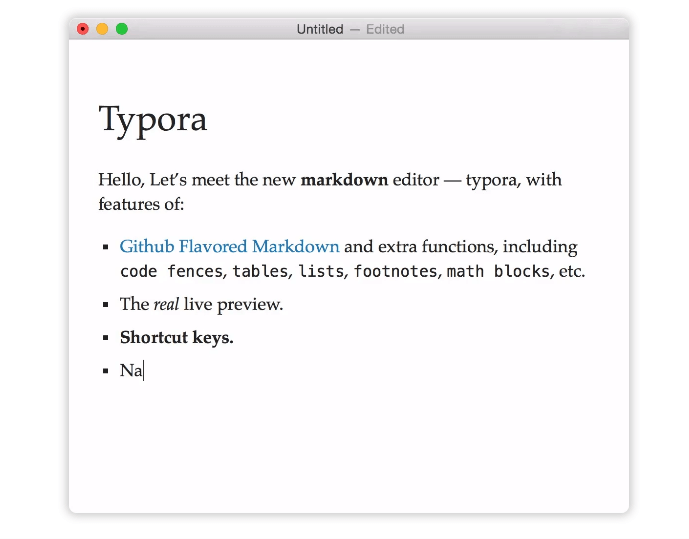Click the inline code word tables
The height and width of the screenshot is (539, 689).
click(260, 271)
